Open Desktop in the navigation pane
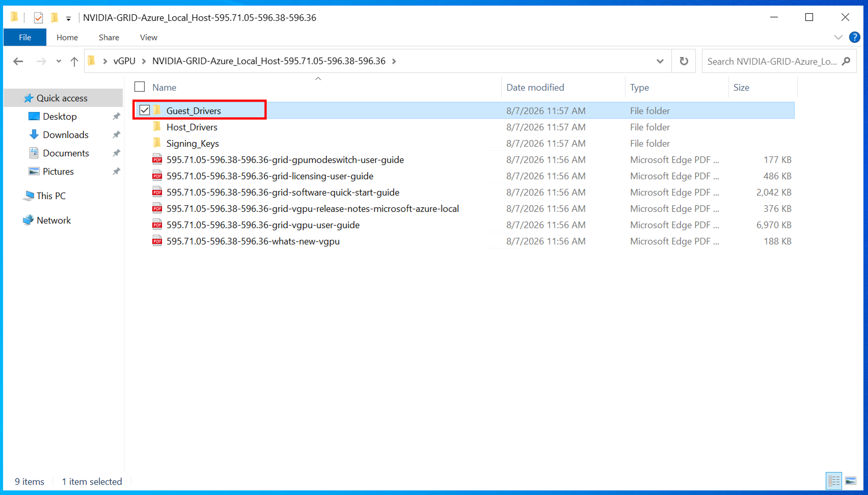Screen dimensions: 868x495 [x=60, y=117]
